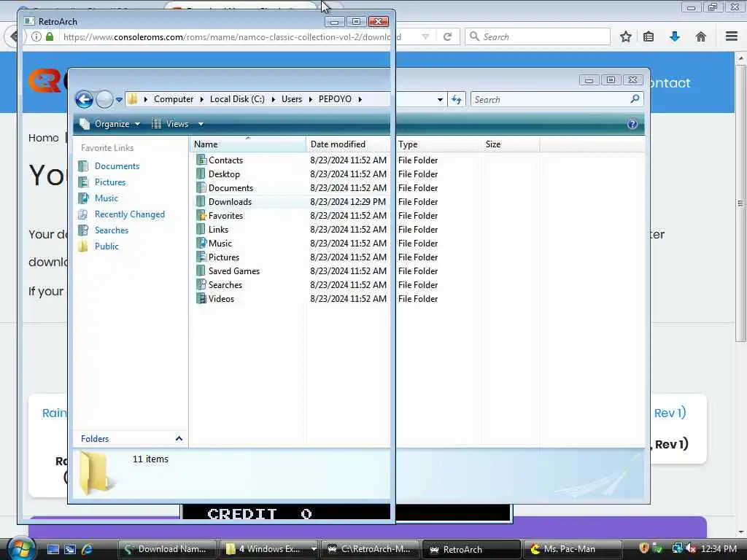Open recent pages dropdown arrow in Explorer
The width and height of the screenshot is (747, 560).
tap(119, 99)
